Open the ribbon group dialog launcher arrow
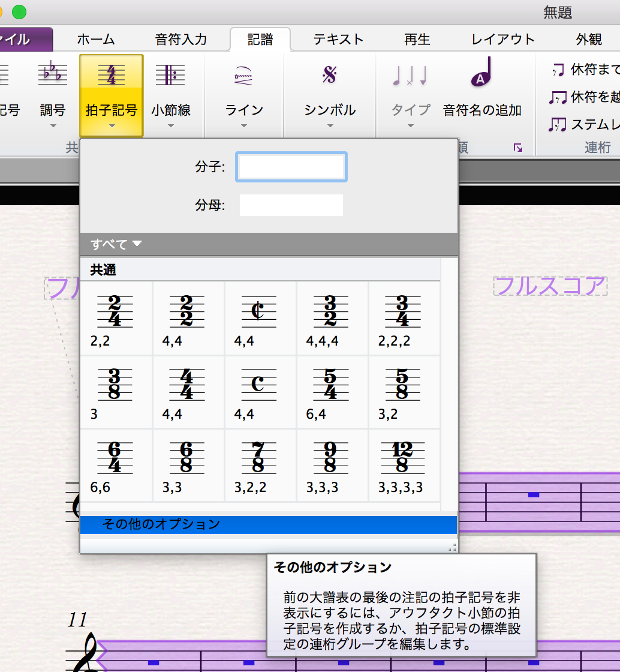Viewport: 620px width, 672px height. 518,148
